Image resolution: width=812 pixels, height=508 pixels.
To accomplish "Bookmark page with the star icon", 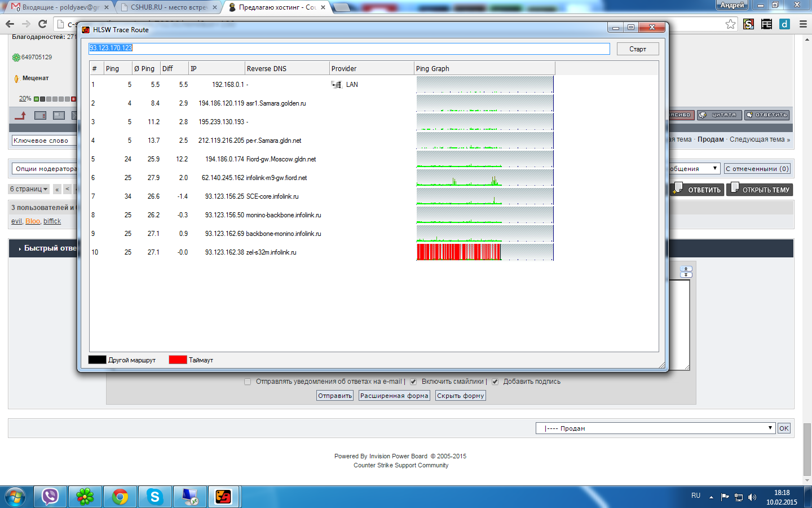I will [731, 24].
